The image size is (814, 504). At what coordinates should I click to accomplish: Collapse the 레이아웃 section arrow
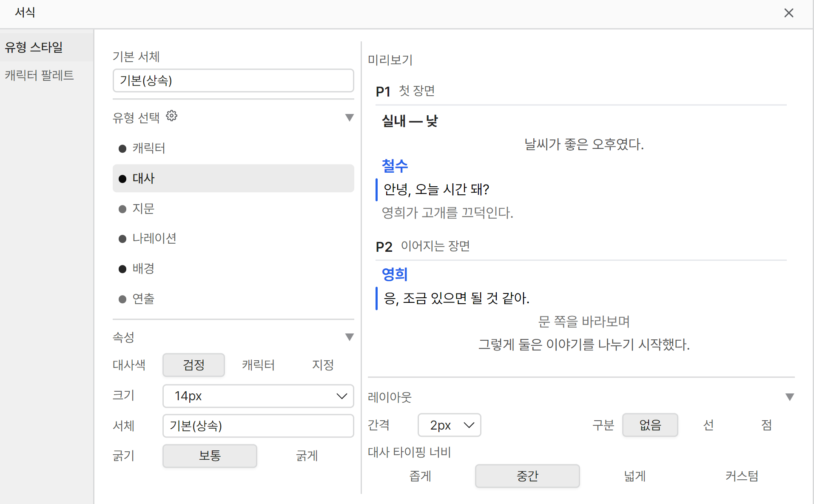point(789,397)
